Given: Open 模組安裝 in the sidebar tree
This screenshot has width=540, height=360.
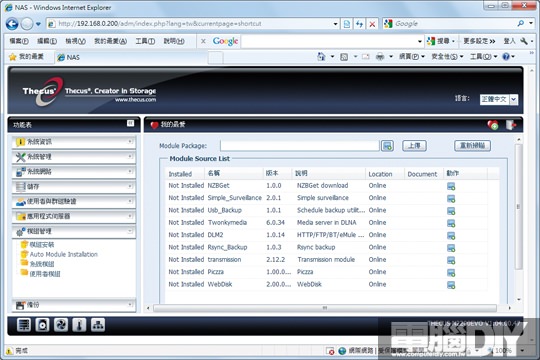Looking at the screenshot, I should click(x=42, y=245).
